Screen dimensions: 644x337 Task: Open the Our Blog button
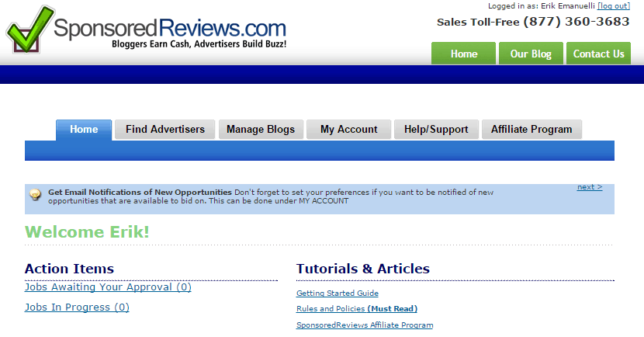(x=531, y=54)
